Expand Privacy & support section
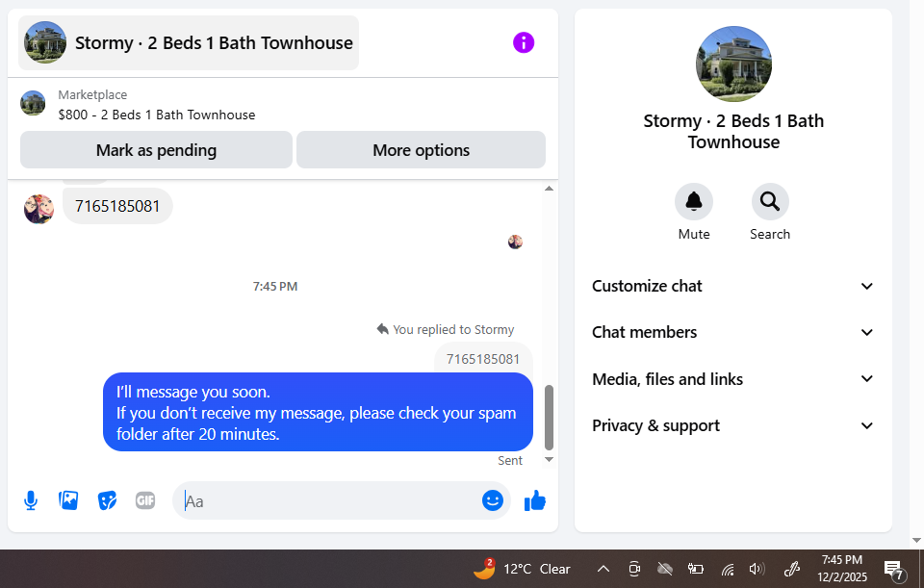924x588 pixels. click(733, 425)
